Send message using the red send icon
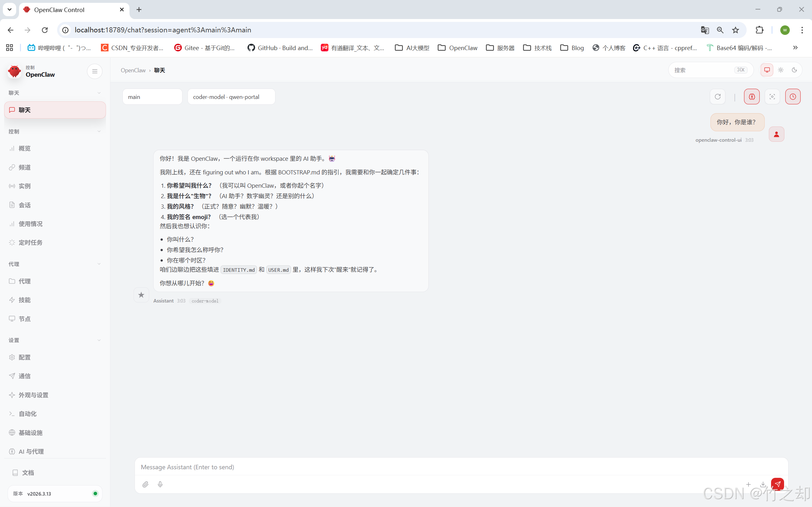Image resolution: width=812 pixels, height=507 pixels. 778,484
